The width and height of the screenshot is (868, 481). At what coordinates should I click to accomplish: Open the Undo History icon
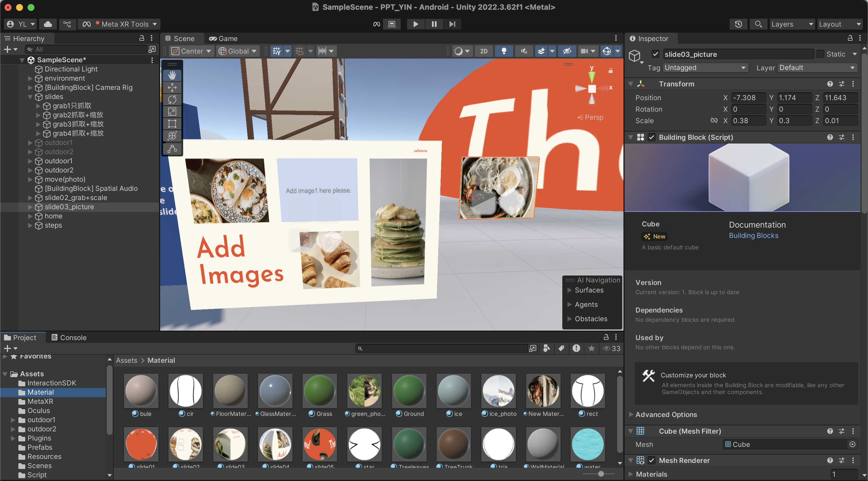point(738,24)
